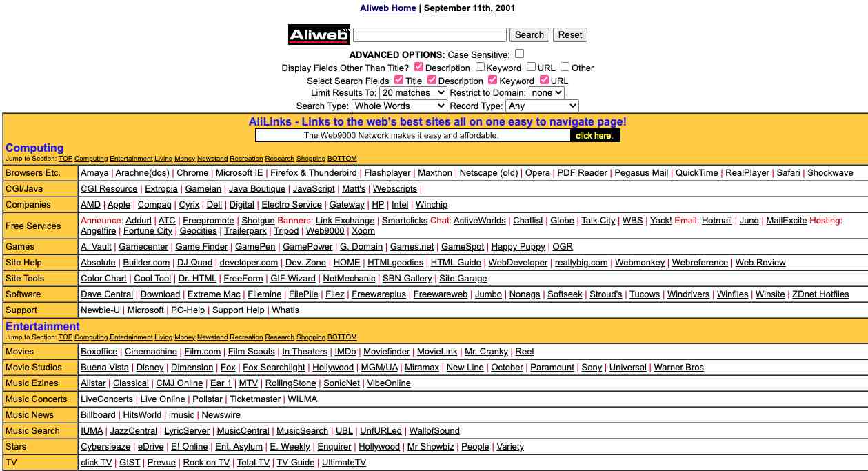The image size is (868, 471).
Task: Open the September 11th, 2001 link
Action: click(x=470, y=8)
